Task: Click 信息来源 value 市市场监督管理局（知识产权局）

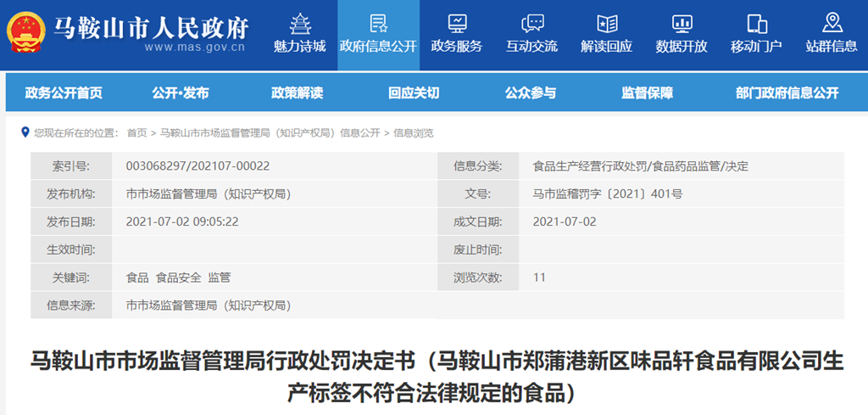Action: (209, 306)
